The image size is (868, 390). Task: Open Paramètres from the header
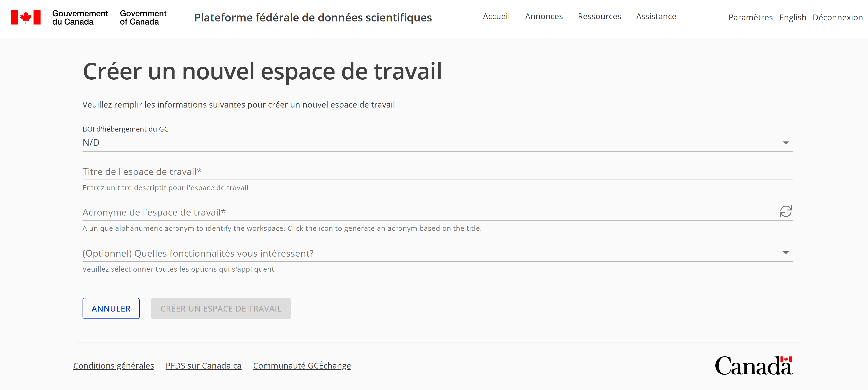coord(750,17)
